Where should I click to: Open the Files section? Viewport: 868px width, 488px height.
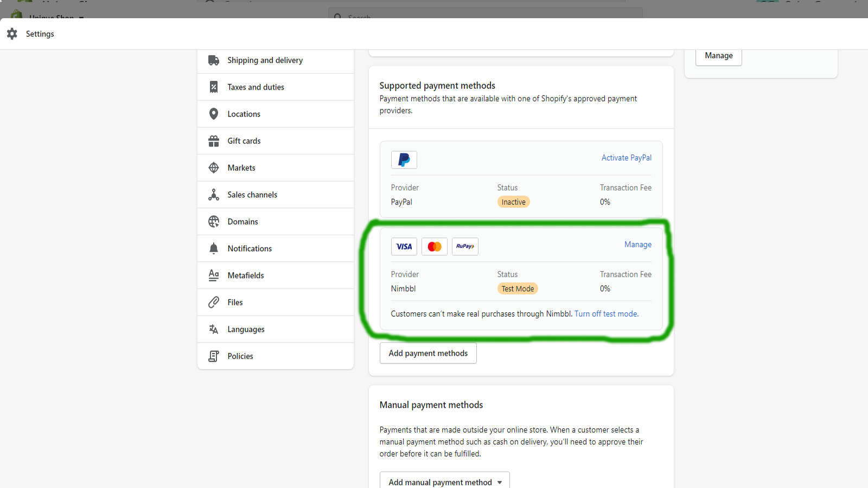tap(276, 302)
